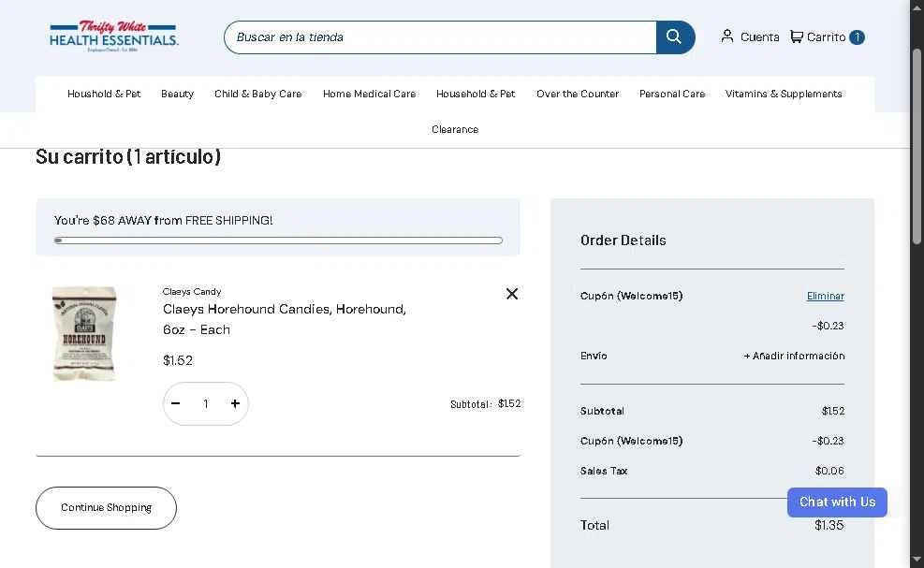This screenshot has width=924, height=568.
Task: Focus the Buscar en la tienda field
Action: tap(440, 37)
